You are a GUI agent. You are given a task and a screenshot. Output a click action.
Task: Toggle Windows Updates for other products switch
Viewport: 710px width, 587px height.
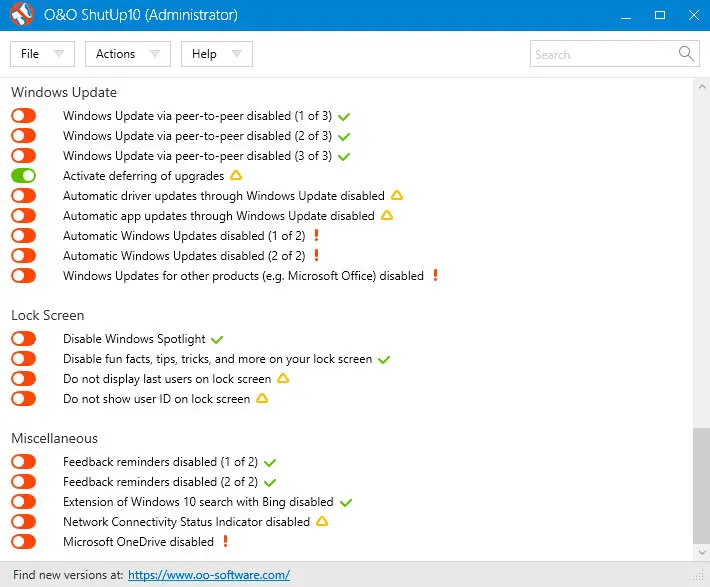coord(24,275)
